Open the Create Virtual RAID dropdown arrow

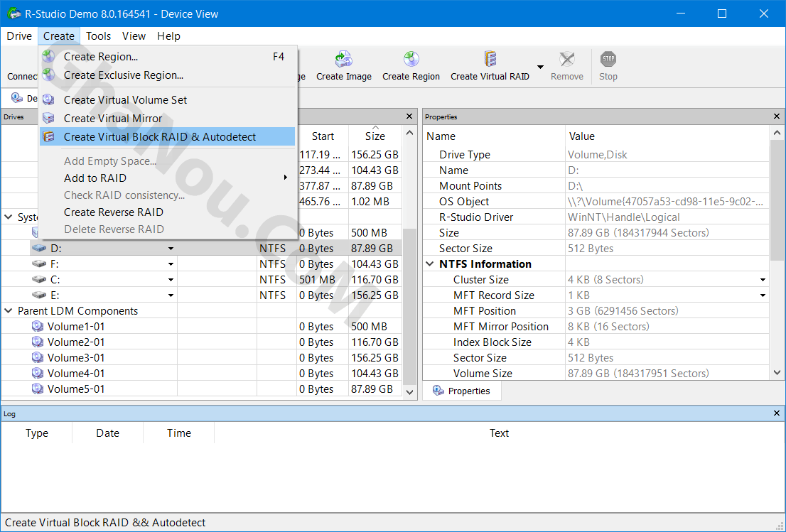coord(540,67)
